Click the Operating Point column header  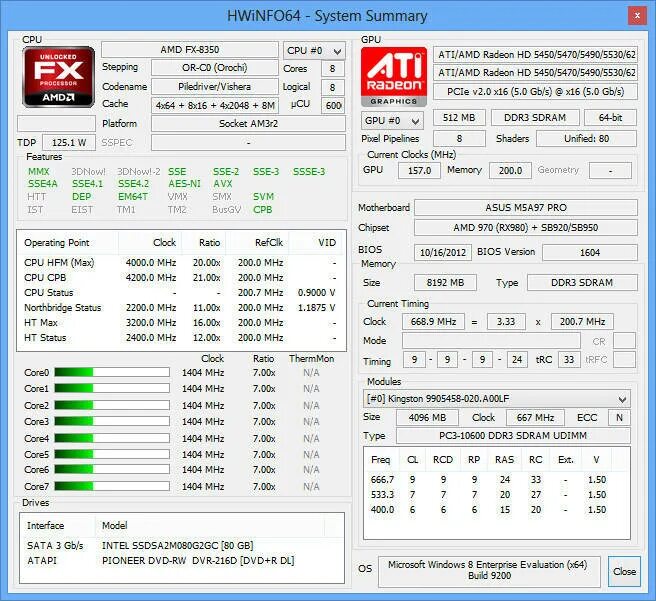point(68,243)
